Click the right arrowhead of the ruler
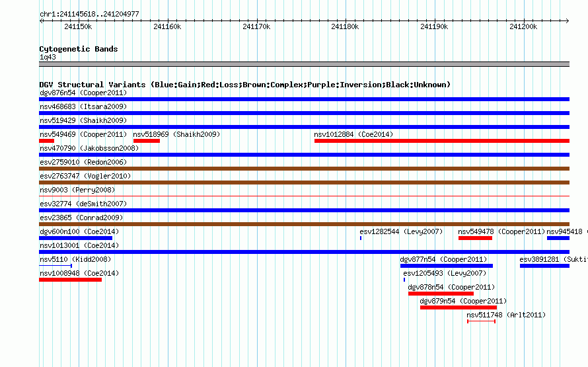 (x=567, y=20)
